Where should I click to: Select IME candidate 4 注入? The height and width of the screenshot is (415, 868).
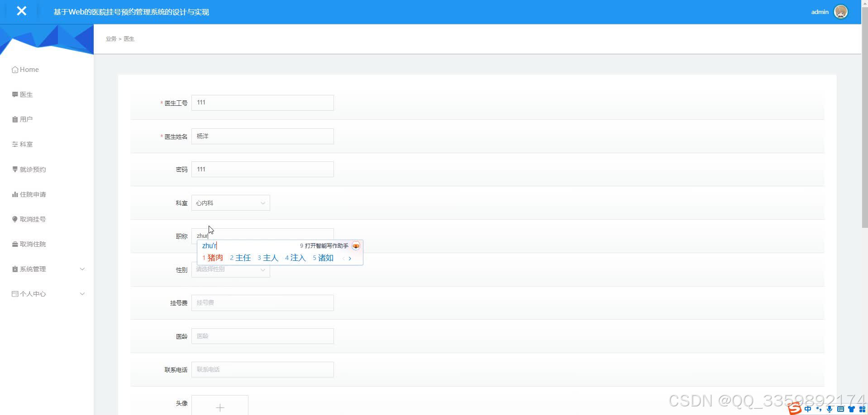click(296, 258)
